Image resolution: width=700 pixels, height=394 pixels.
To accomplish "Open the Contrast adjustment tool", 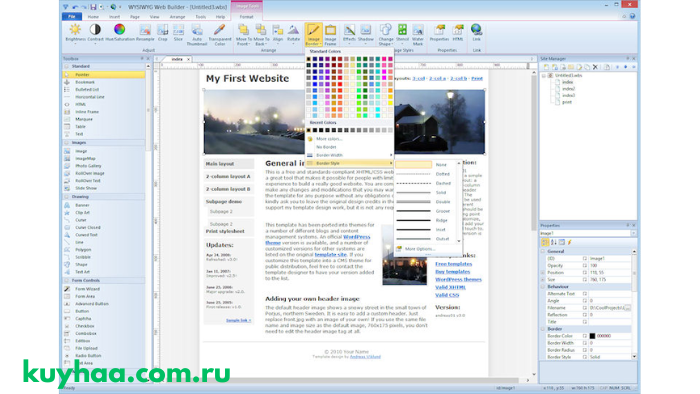I will point(95,34).
